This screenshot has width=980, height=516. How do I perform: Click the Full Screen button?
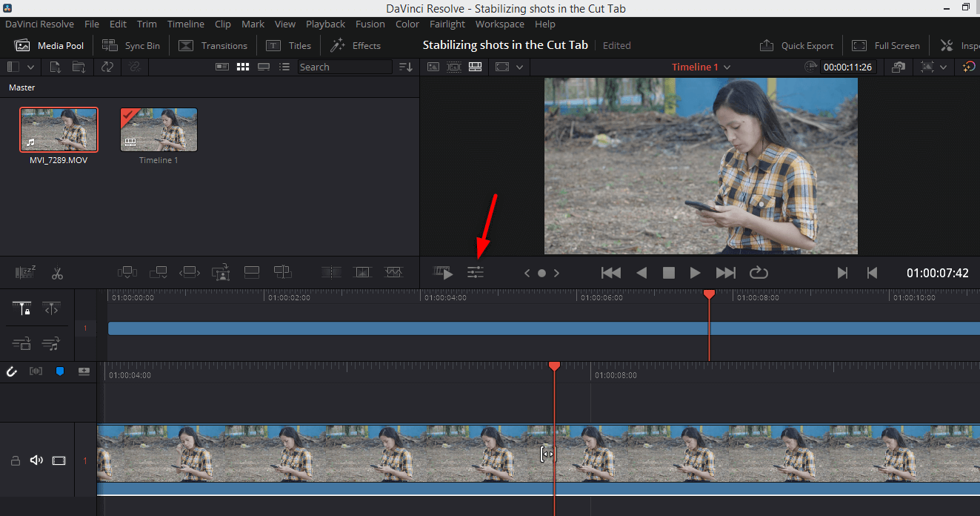(886, 45)
